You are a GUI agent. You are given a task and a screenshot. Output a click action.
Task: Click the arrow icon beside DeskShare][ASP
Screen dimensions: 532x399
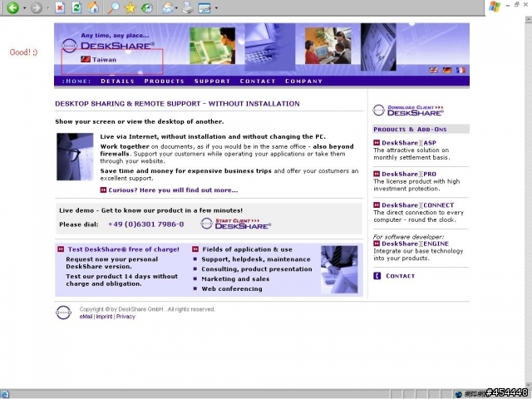(x=377, y=143)
